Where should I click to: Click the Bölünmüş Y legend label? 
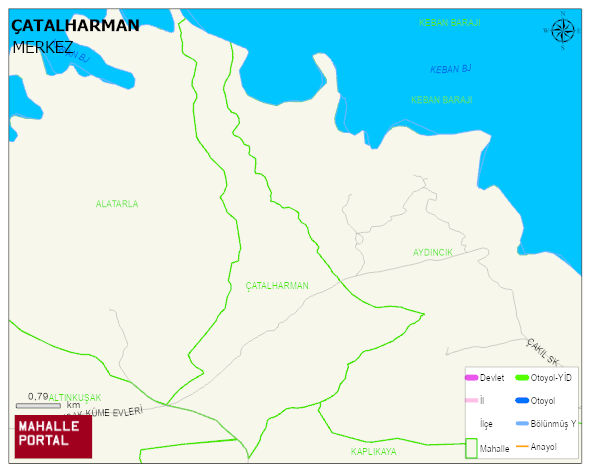553,424
